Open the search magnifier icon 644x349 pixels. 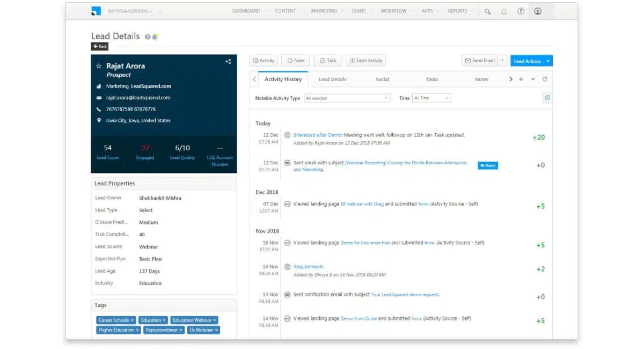pos(487,11)
